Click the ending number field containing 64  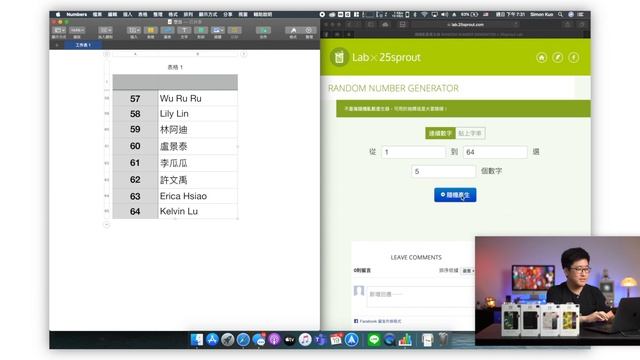tap(495, 152)
